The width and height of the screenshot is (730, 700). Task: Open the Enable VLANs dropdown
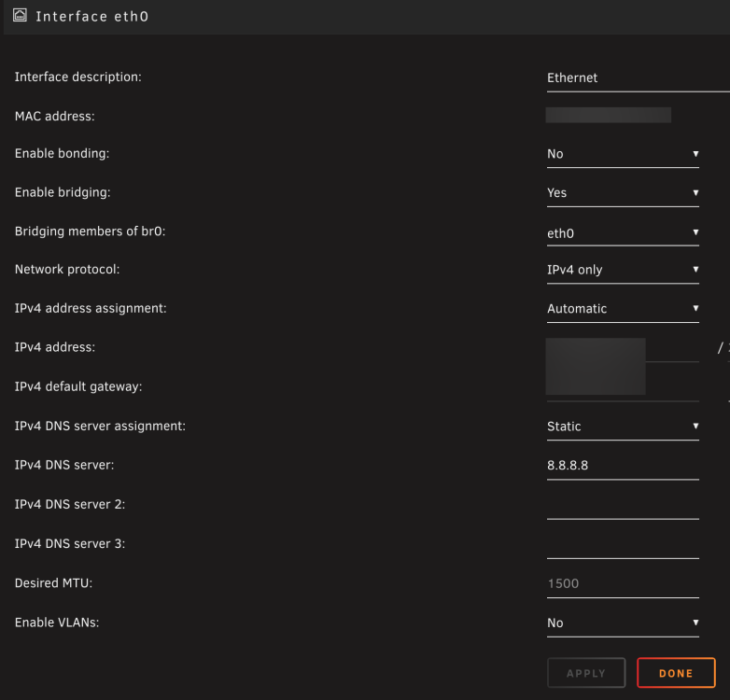point(623,623)
